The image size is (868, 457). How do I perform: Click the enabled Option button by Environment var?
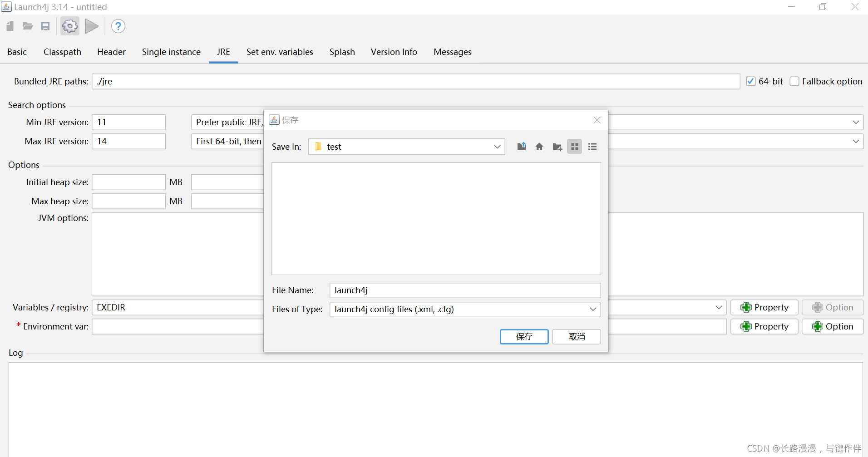coord(833,326)
